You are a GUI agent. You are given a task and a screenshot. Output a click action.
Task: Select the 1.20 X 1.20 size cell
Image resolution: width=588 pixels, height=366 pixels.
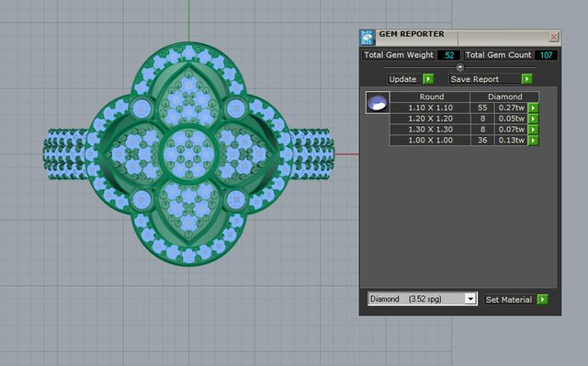pyautogui.click(x=430, y=119)
